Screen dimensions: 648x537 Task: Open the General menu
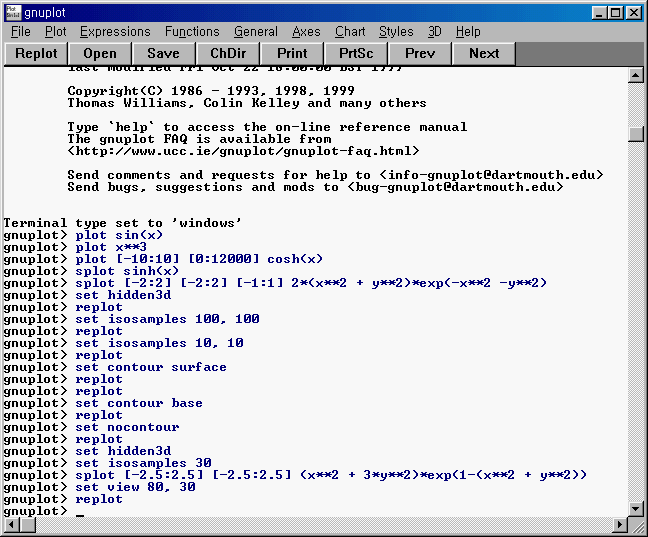tap(256, 32)
